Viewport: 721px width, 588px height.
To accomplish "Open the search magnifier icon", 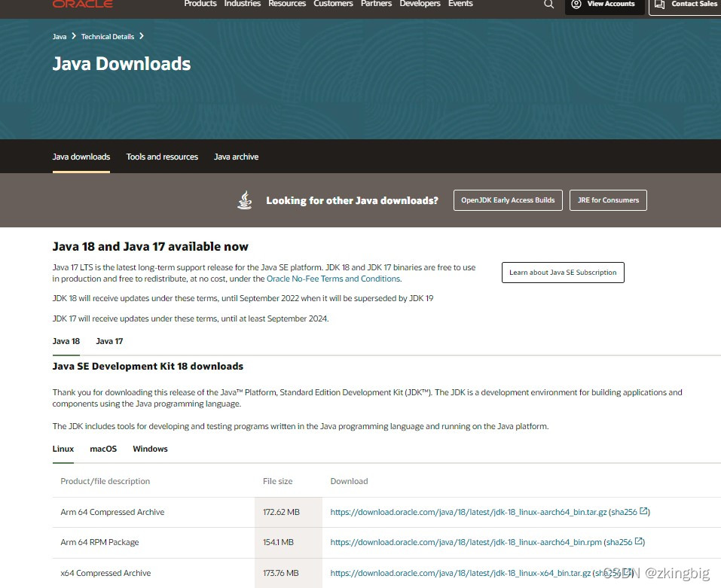I will click(x=548, y=4).
